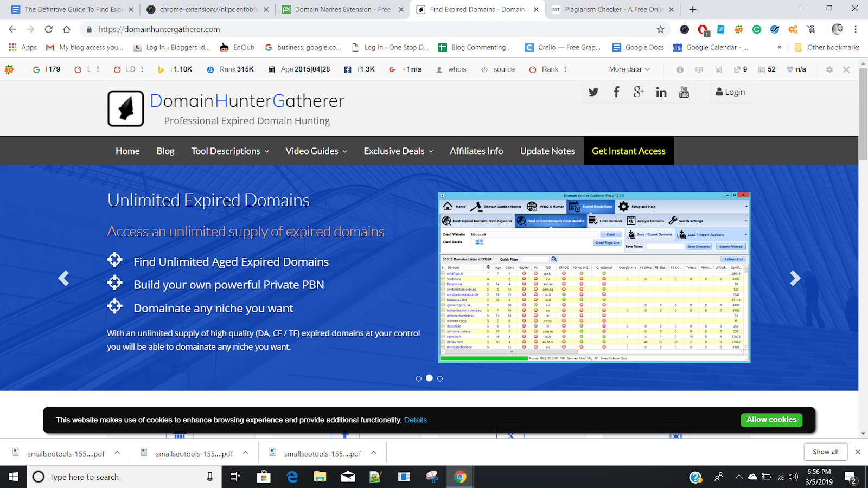Click the shopping cart extension icon

811,29
